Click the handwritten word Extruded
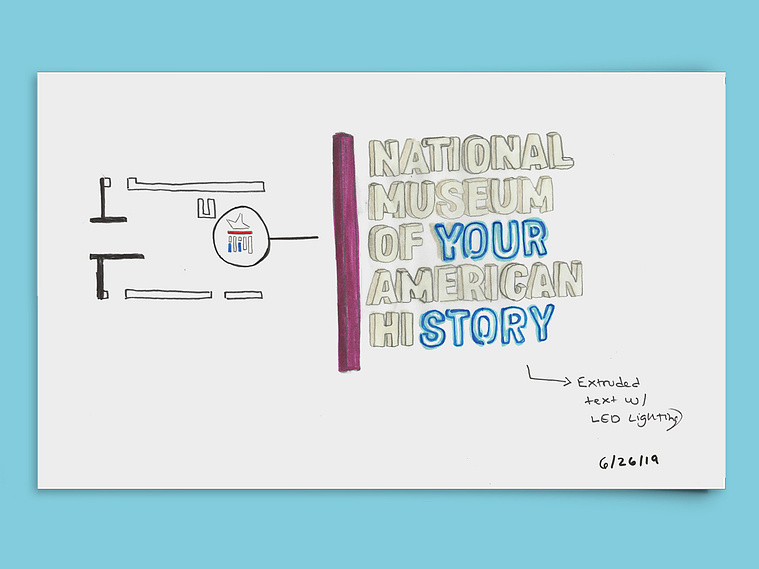 click(x=608, y=383)
